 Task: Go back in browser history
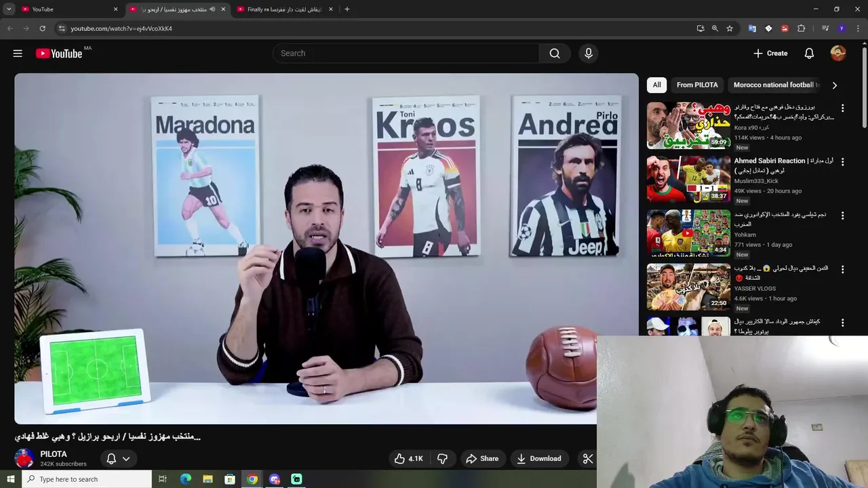tap(9, 28)
